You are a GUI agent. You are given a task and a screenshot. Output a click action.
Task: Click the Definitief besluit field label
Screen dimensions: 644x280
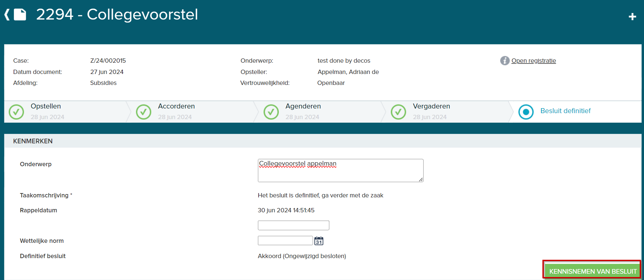42,256
